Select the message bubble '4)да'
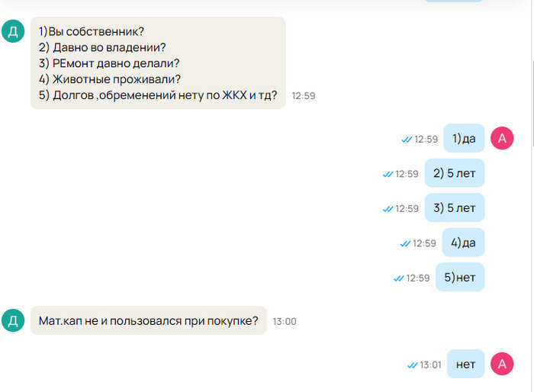Viewport: 534px width, 392px height. coord(463,243)
